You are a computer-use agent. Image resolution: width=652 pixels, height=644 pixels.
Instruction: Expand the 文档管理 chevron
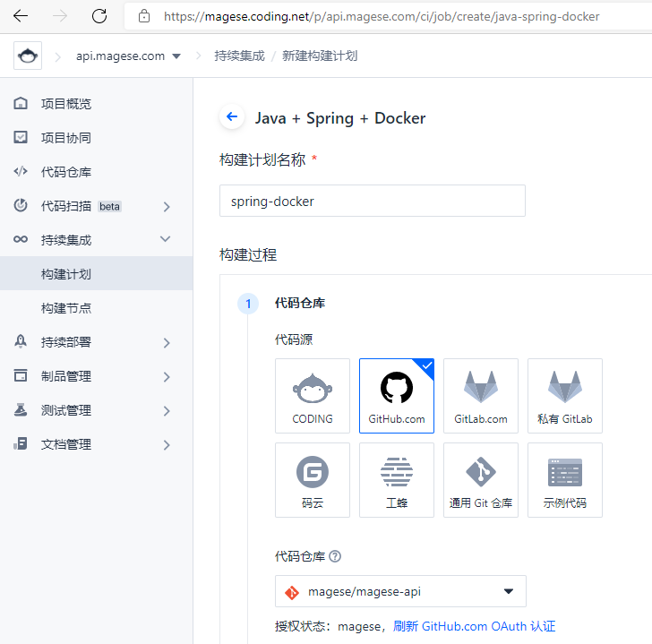pyautogui.click(x=167, y=445)
